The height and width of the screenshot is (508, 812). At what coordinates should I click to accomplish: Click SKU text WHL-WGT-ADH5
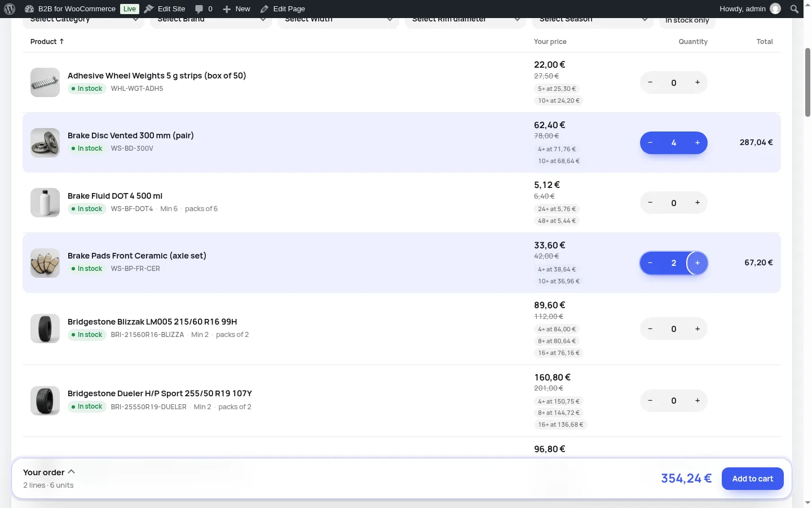[x=137, y=89]
